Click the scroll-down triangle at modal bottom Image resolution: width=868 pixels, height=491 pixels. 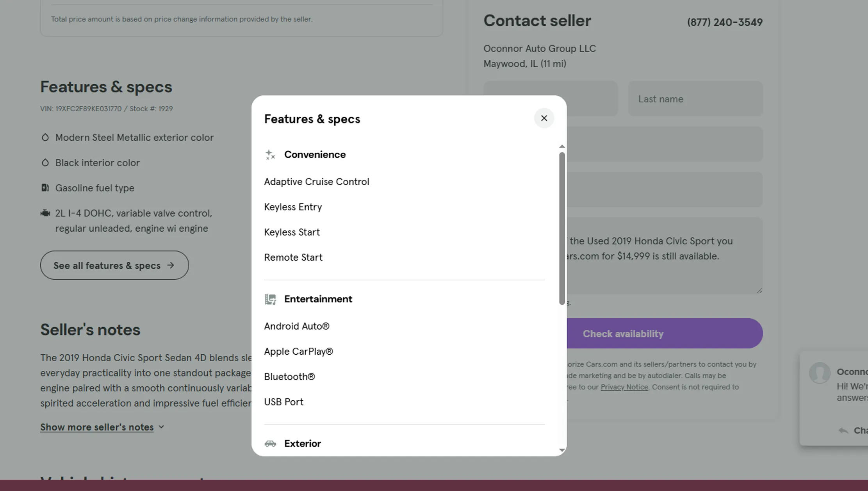pos(562,450)
